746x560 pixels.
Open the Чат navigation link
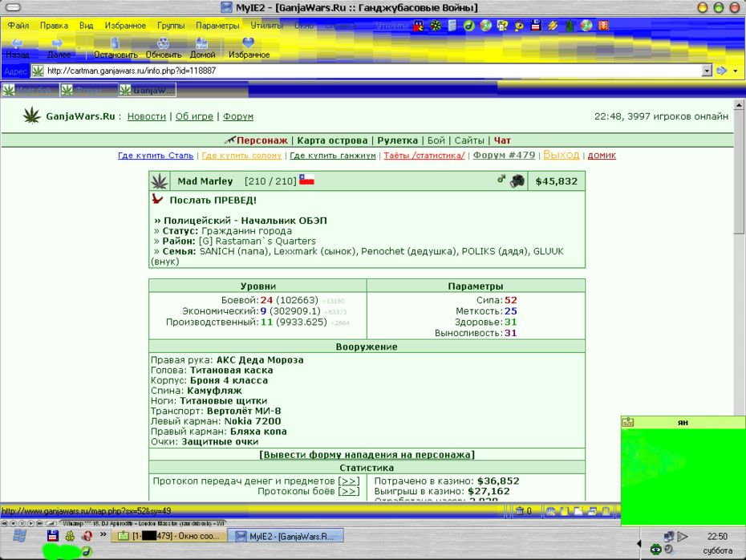502,140
